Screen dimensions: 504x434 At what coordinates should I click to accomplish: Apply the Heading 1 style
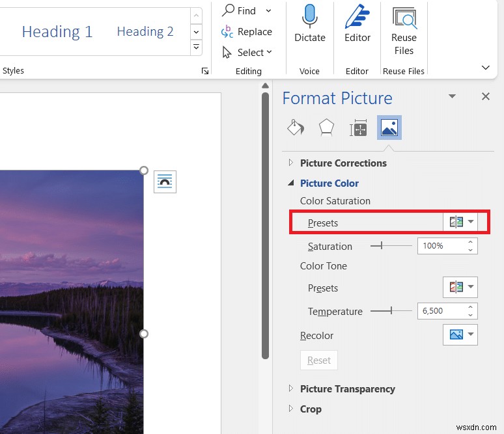point(57,31)
